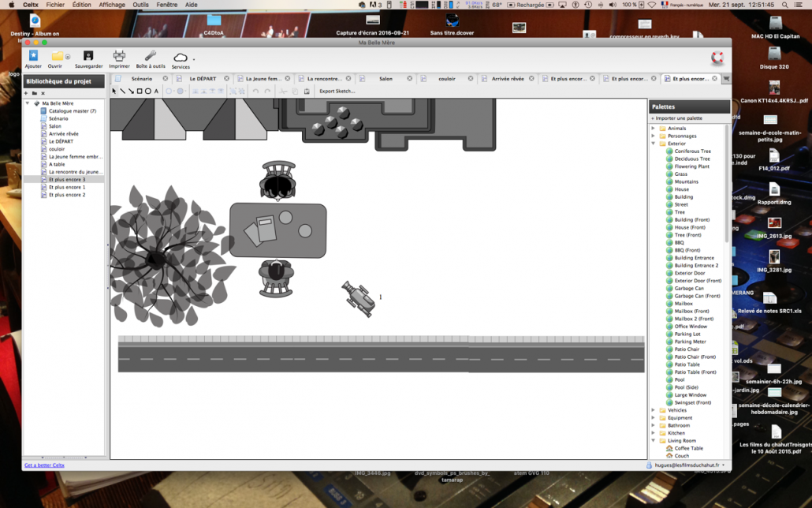Image resolution: width=812 pixels, height=508 pixels.
Task: Switch to the couloir tab
Action: [x=447, y=79]
